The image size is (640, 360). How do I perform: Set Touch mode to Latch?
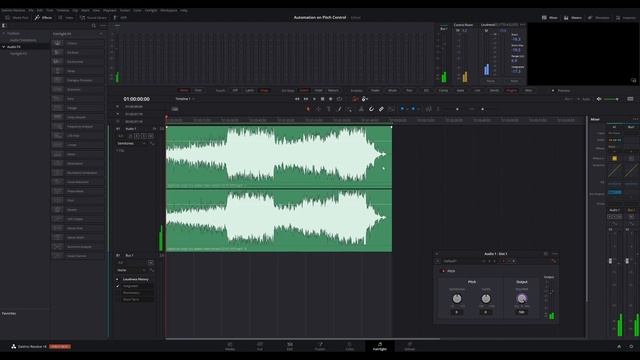click(x=249, y=90)
